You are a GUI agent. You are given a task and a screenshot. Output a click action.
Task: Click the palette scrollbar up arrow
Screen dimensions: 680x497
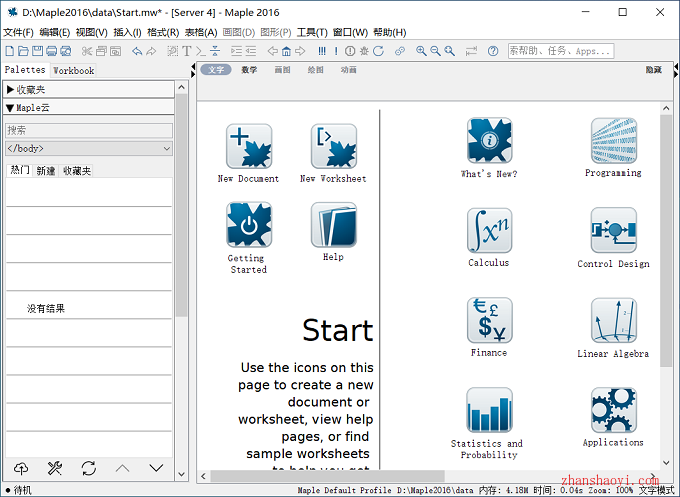(x=182, y=87)
